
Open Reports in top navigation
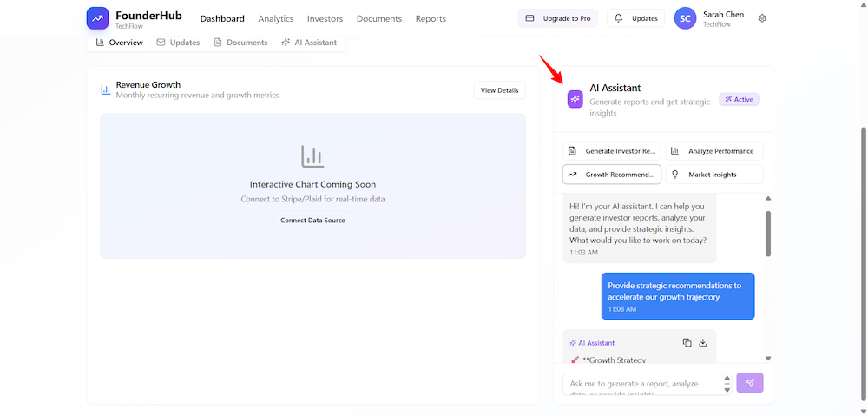pyautogui.click(x=431, y=19)
